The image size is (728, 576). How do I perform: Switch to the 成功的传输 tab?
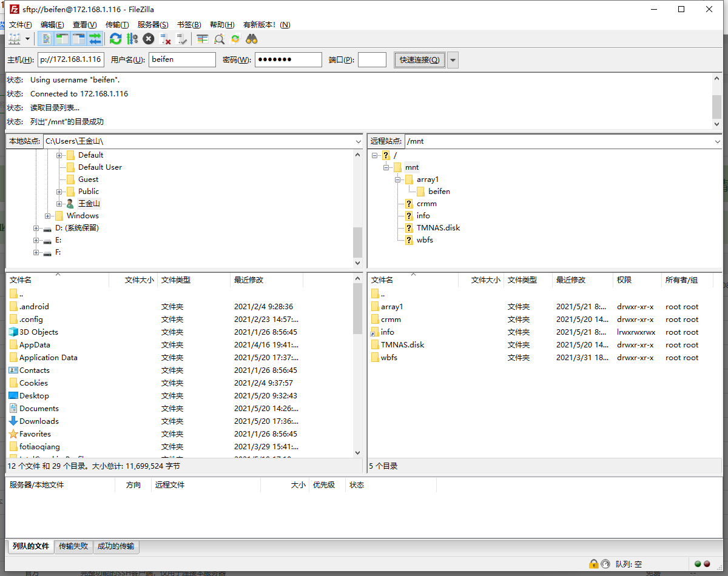click(x=116, y=546)
